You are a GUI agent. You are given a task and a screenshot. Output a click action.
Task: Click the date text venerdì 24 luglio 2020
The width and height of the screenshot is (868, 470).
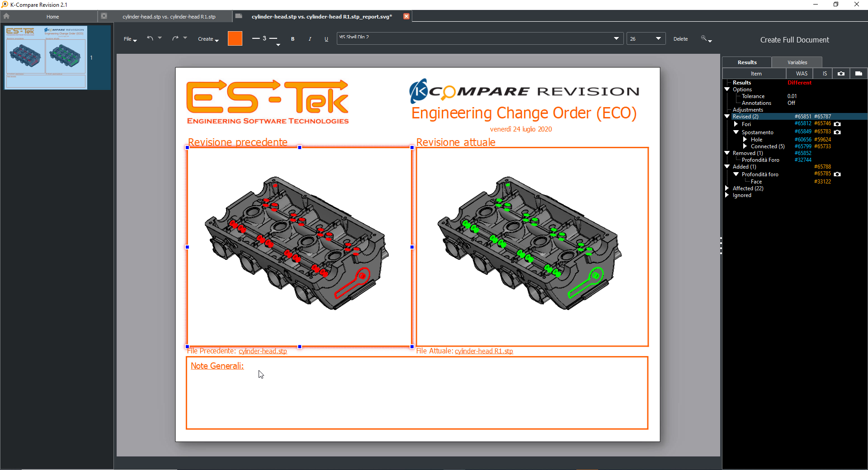(521, 129)
